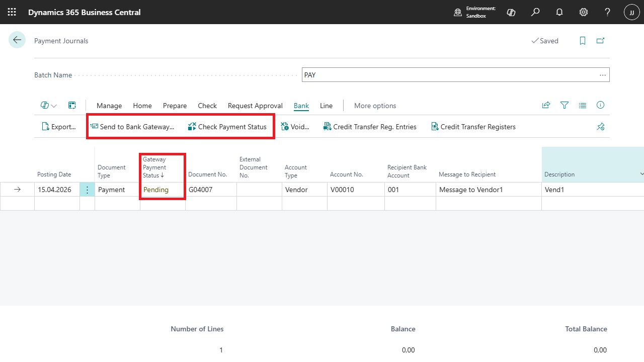
Task: Open the row options three-dot menu
Action: click(87, 189)
